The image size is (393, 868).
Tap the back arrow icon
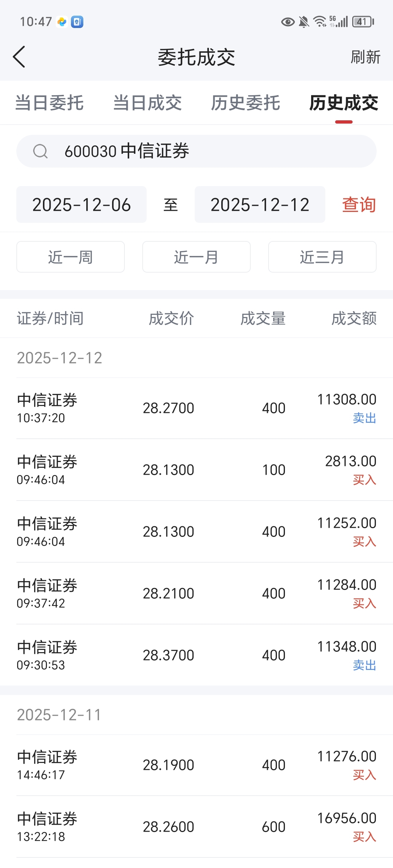tap(19, 57)
